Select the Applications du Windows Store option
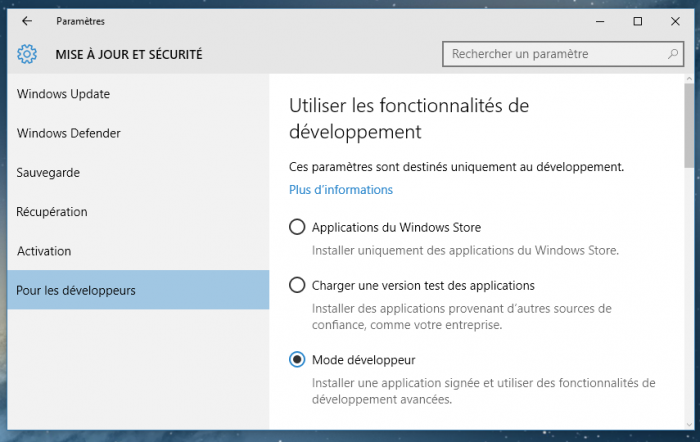 [x=297, y=227]
